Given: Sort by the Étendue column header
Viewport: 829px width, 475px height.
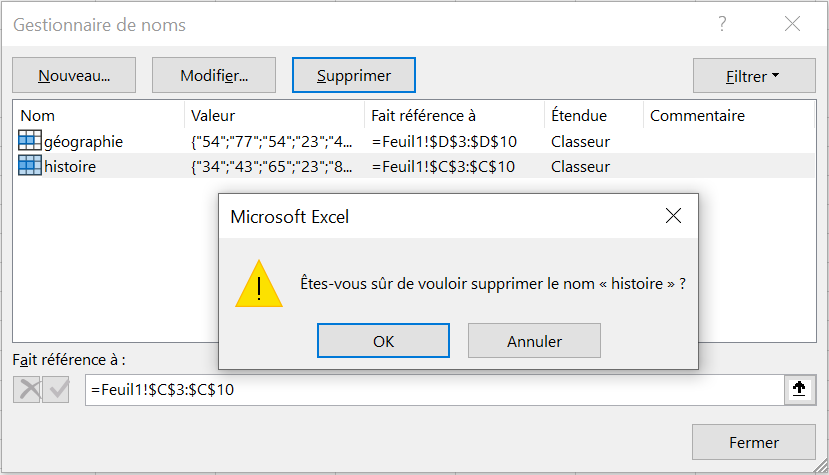Looking at the screenshot, I should tap(594, 115).
